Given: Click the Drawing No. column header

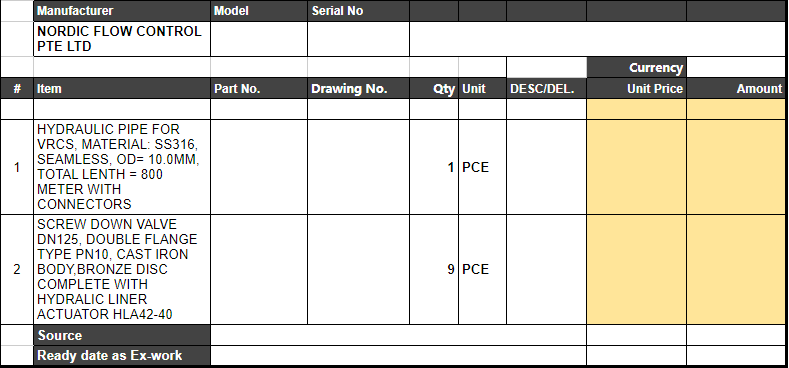Looking at the screenshot, I should pos(358,89).
